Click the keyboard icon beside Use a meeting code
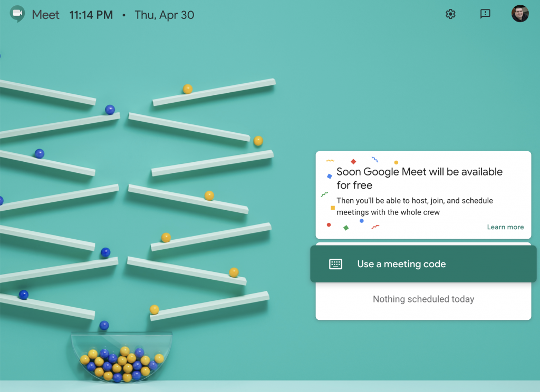Image resolution: width=540 pixels, height=392 pixels. (x=335, y=264)
